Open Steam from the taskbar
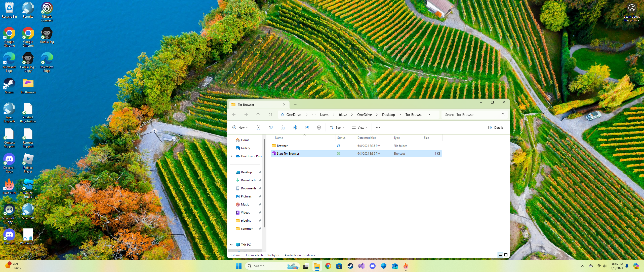Image resolution: width=644 pixels, height=272 pixels. (x=350, y=266)
